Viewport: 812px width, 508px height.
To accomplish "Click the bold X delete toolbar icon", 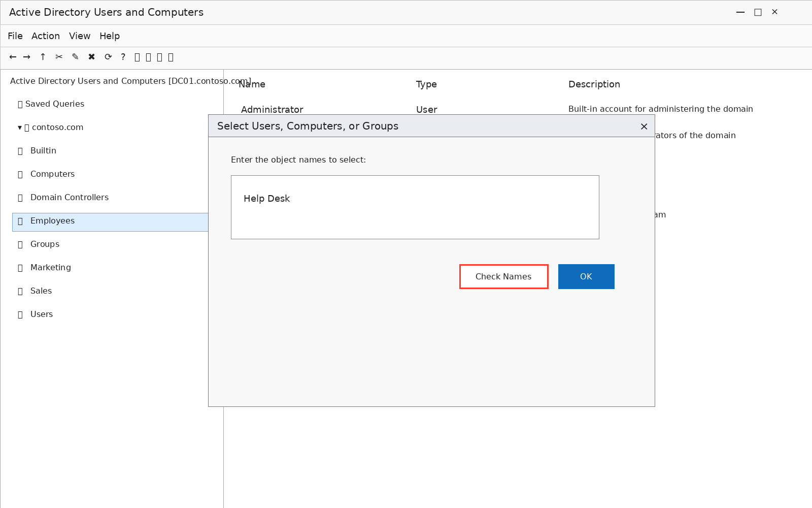I will point(91,57).
